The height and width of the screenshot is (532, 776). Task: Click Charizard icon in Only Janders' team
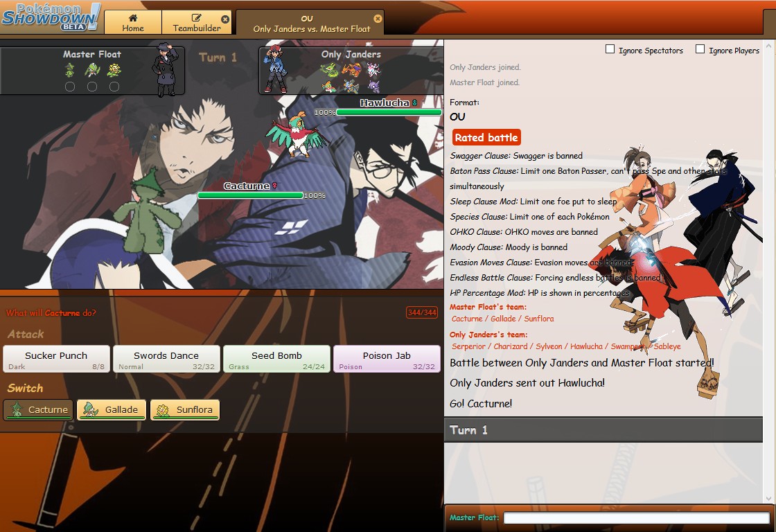pyautogui.click(x=351, y=70)
